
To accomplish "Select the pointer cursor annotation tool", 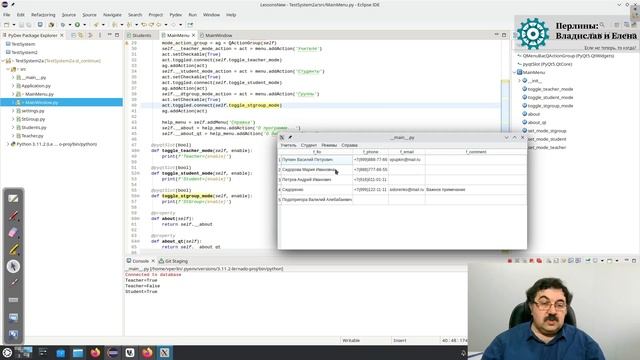I will 13,266.
